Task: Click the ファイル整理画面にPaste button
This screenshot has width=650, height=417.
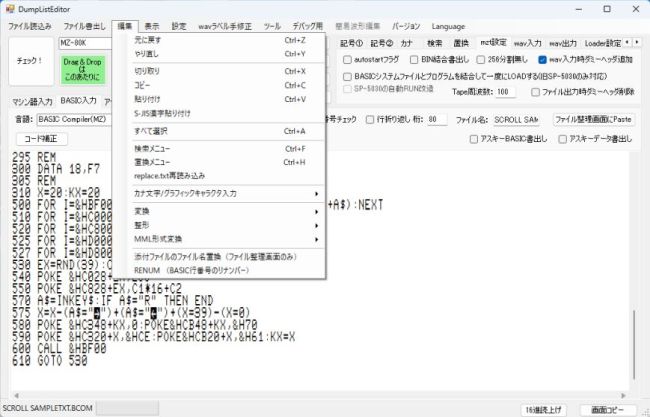Action: click(x=593, y=119)
